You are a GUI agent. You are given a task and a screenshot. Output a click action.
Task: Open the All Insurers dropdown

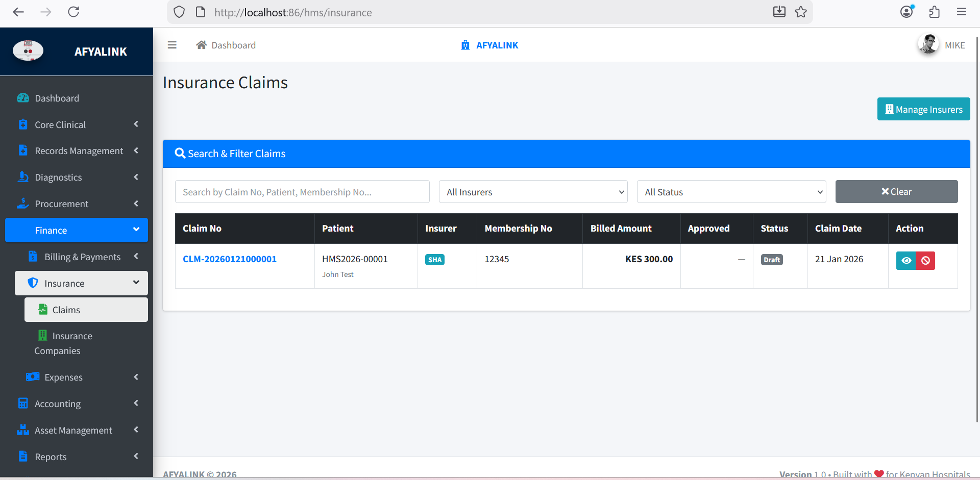[x=533, y=192]
